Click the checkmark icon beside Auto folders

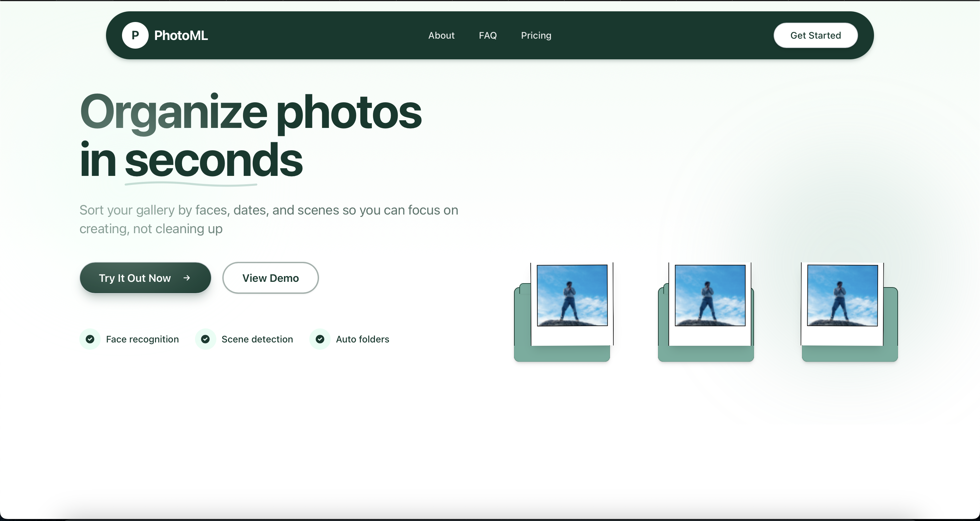320,339
